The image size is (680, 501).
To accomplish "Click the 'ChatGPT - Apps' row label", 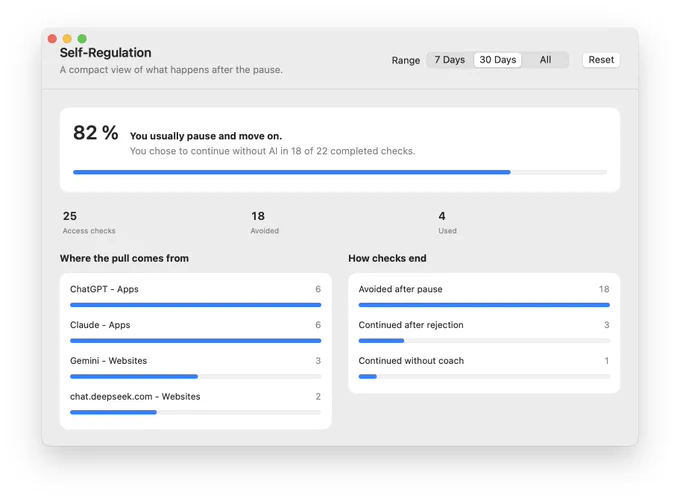I will tap(104, 289).
